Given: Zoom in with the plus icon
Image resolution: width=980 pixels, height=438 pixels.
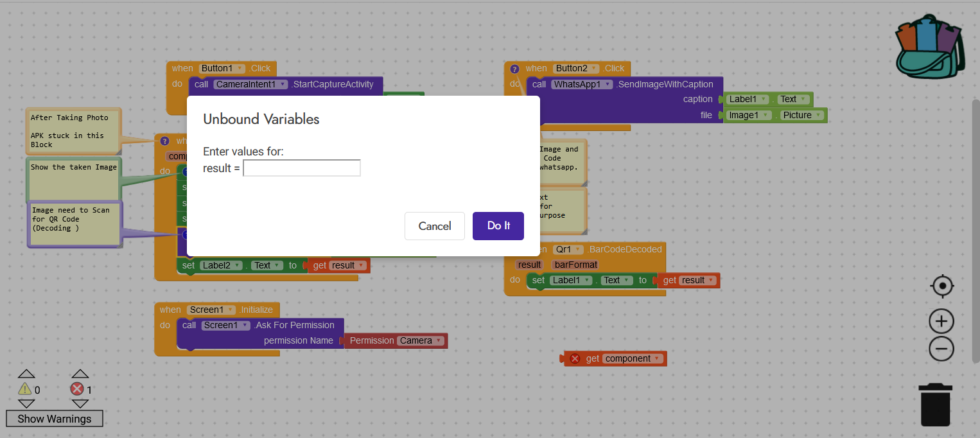Looking at the screenshot, I should pyautogui.click(x=941, y=321).
